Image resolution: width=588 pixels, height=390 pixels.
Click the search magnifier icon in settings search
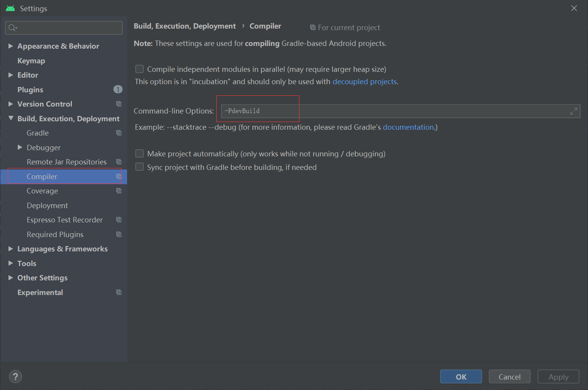click(12, 27)
